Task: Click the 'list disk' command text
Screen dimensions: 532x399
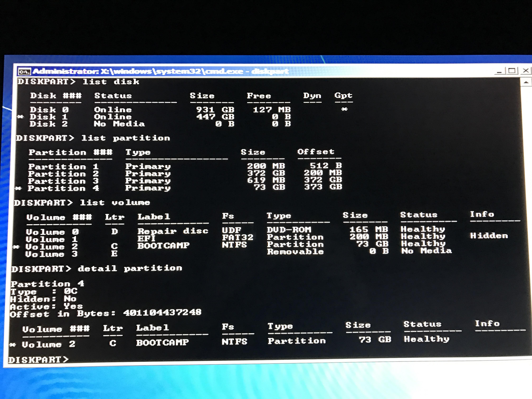Action: pyautogui.click(x=111, y=82)
